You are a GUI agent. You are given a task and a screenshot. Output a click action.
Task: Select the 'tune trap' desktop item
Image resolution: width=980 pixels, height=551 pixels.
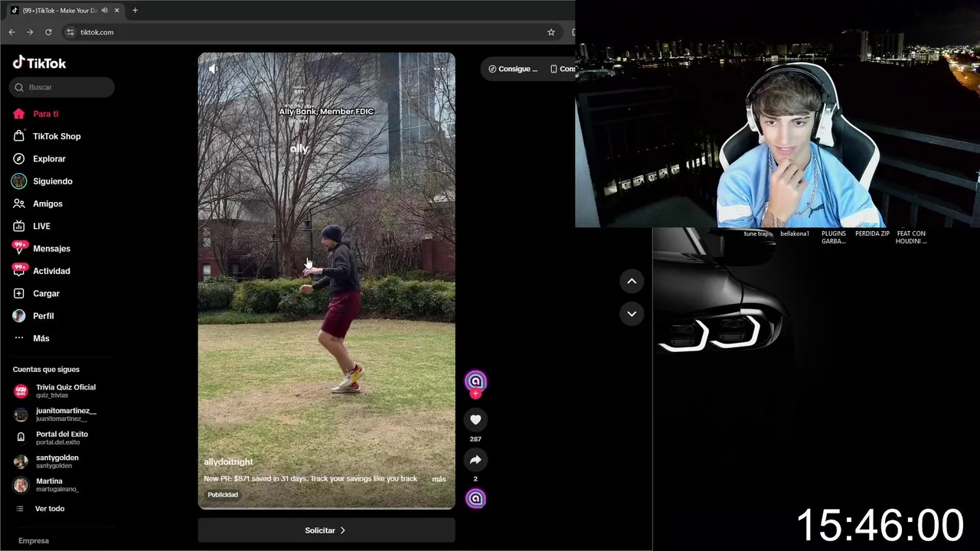coord(756,233)
